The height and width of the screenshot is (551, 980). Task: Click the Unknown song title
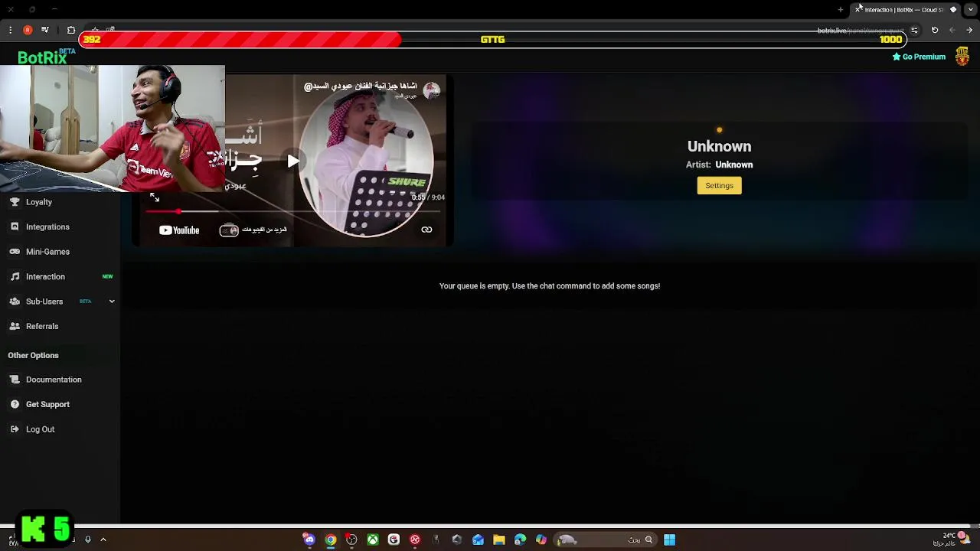719,146
